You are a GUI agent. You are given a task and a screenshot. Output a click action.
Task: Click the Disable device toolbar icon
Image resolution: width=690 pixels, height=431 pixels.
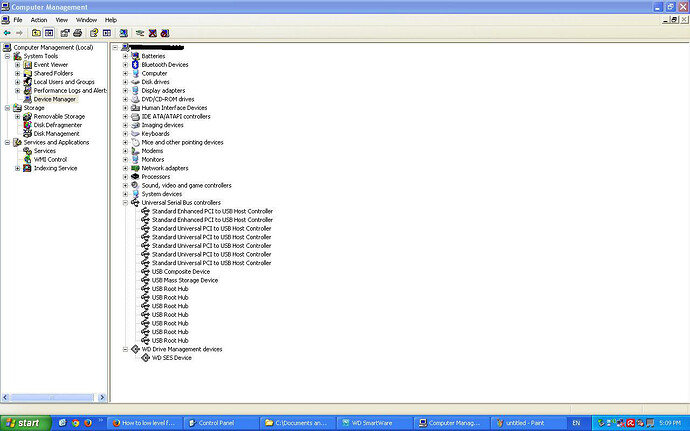[165, 33]
